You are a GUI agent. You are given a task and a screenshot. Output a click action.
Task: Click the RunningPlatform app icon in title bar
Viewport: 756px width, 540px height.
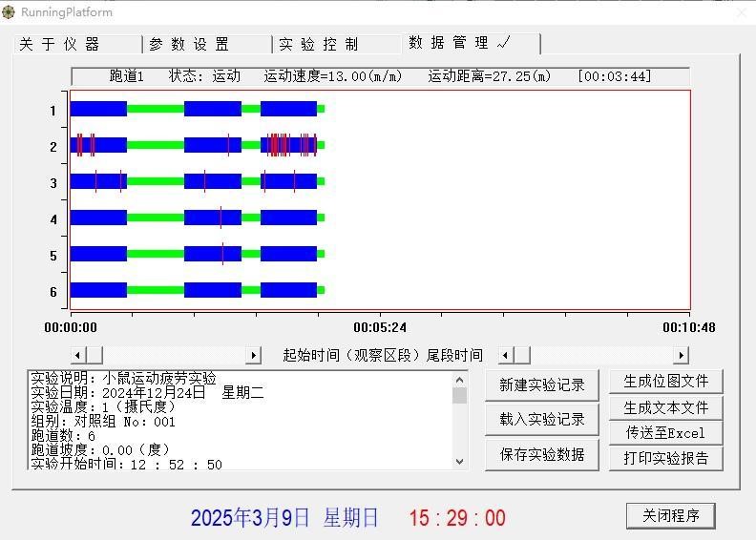[x=10, y=12]
